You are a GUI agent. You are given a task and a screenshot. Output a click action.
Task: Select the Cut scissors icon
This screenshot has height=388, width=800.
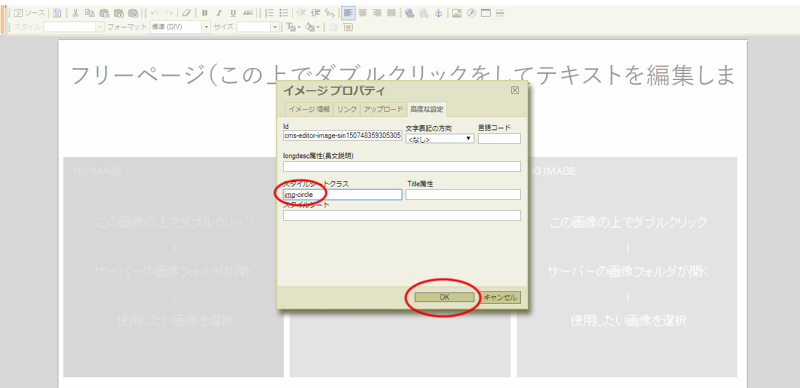pos(75,13)
